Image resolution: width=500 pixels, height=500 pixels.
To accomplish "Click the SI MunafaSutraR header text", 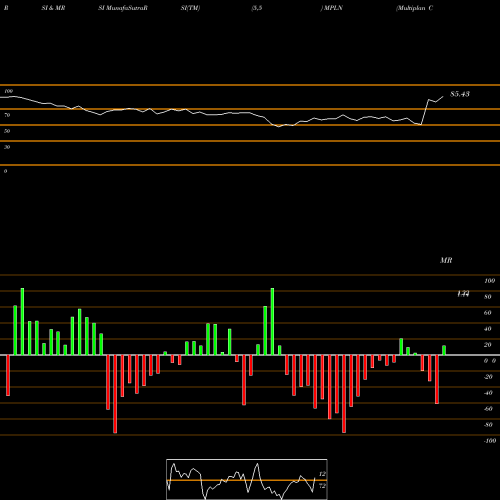I will point(123,8).
